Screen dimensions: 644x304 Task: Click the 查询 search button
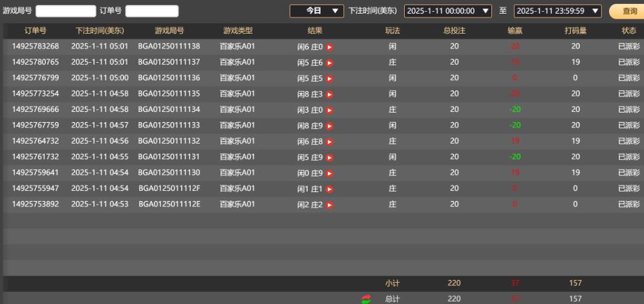click(628, 11)
